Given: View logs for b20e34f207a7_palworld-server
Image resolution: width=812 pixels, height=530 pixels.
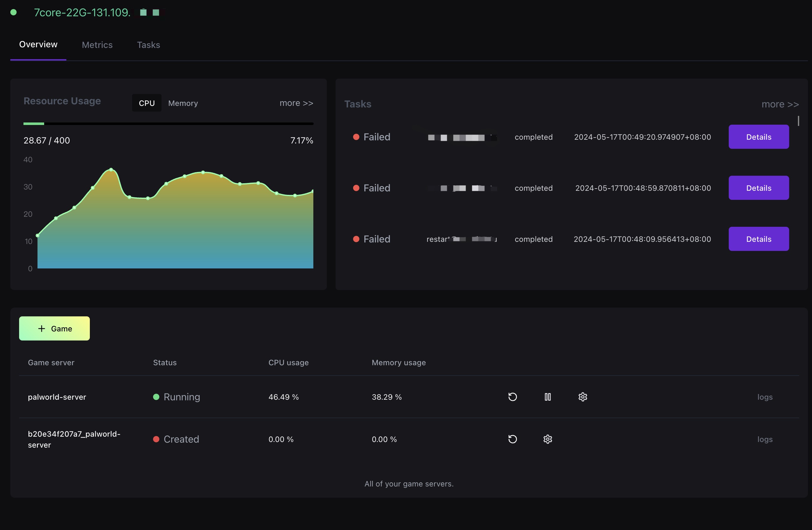Looking at the screenshot, I should pyautogui.click(x=765, y=439).
